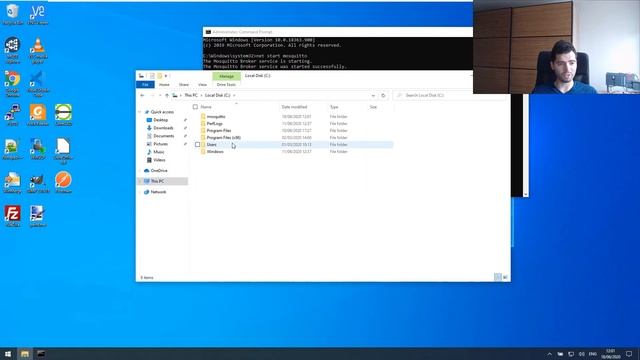
Task: Open the Postman orange circle desktop shortcut
Action: point(63,182)
